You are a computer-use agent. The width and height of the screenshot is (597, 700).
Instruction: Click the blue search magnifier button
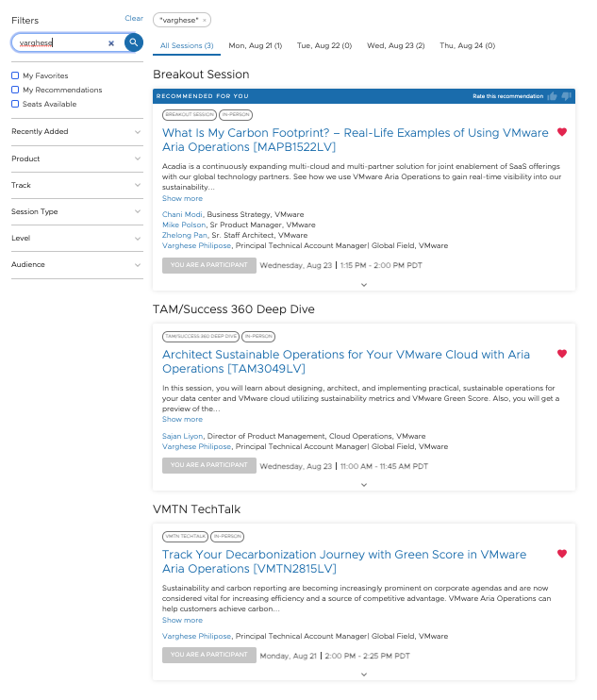point(133,42)
